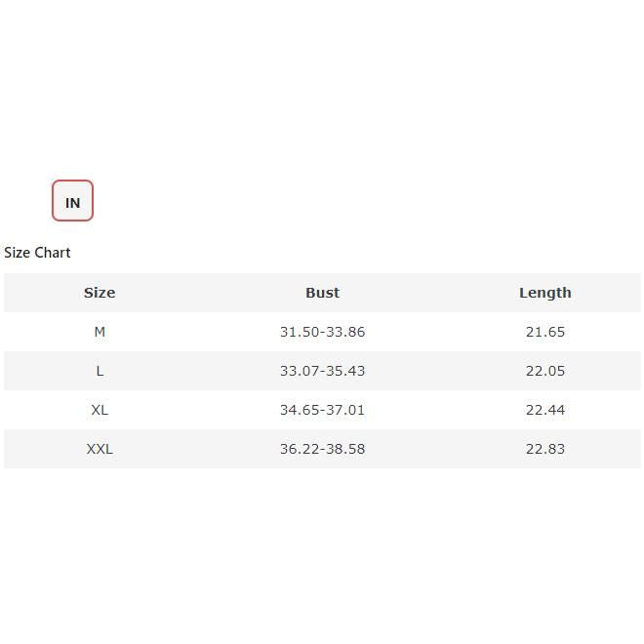Click the Size Chart heading
644x644 pixels.
pos(37,253)
